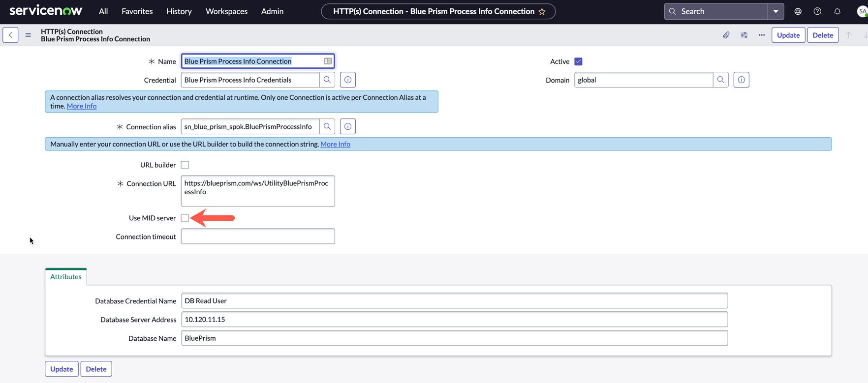Click the page title pill in header

(438, 11)
